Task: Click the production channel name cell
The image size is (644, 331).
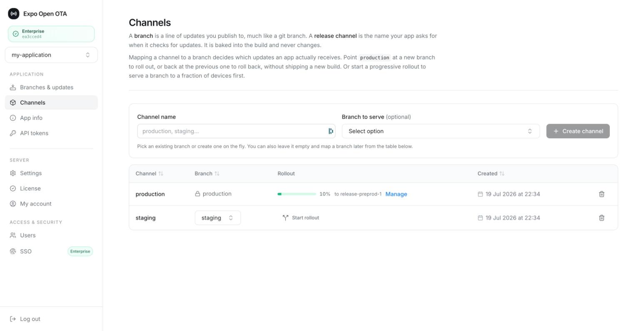Action: [x=150, y=194]
